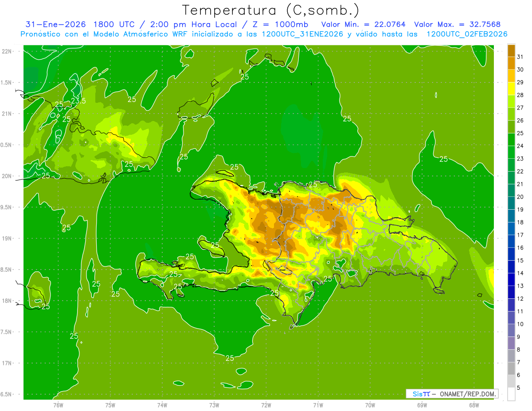The height and width of the screenshot is (411, 532).
Task: Click the "22N" latitude label
Action: click(x=7, y=51)
